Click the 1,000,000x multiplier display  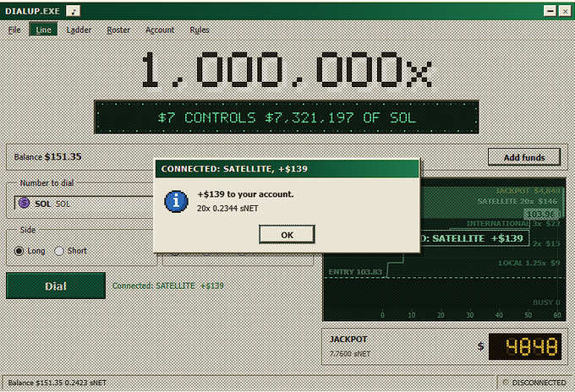pos(287,69)
